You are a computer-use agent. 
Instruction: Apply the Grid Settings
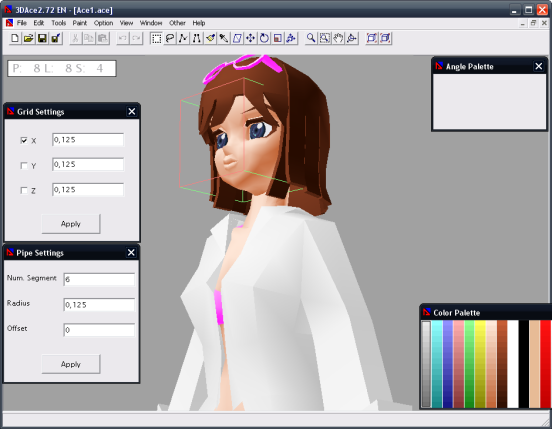(71, 224)
